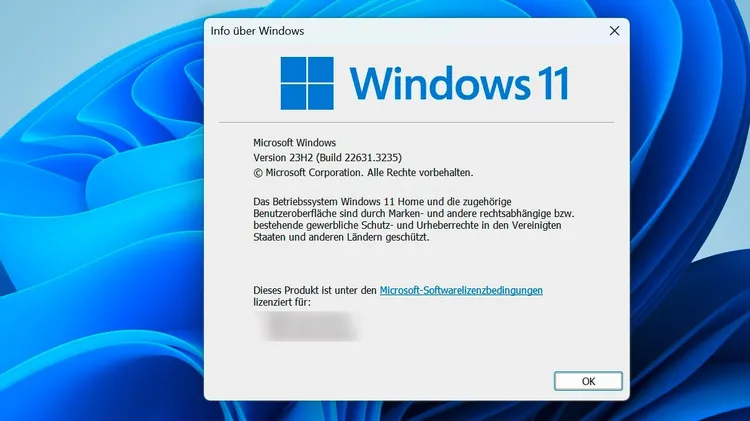Click the 'Version 23H2 (Build 22631.3235)' line
The width and height of the screenshot is (750, 421).
tap(328, 157)
